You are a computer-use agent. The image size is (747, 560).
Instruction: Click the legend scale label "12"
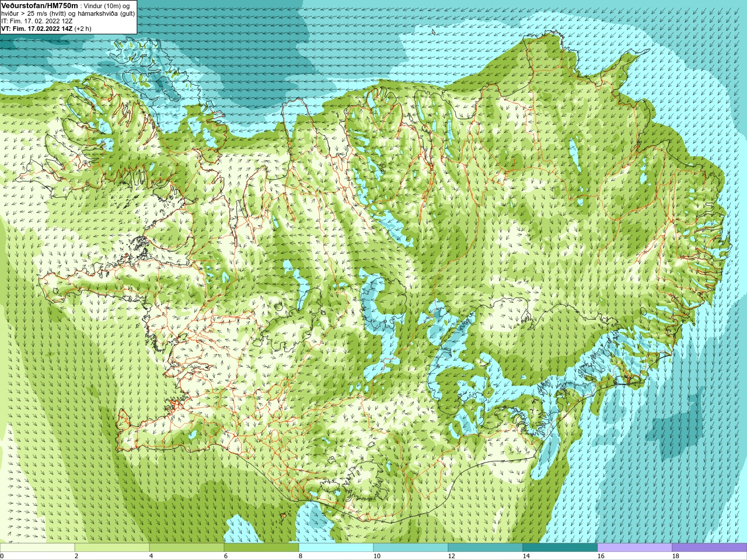[x=452, y=556]
